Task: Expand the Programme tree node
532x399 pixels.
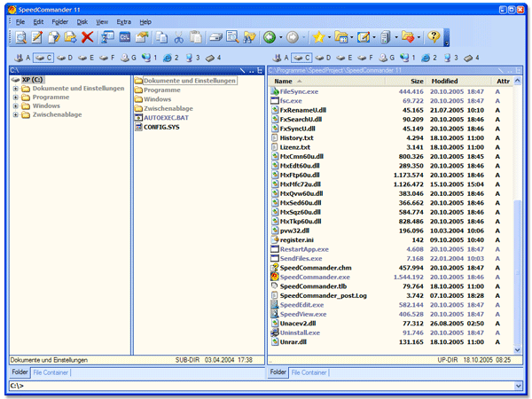Action: click(x=15, y=98)
